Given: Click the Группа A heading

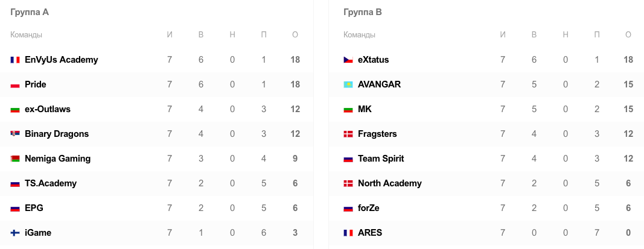Looking at the screenshot, I should [30, 12].
